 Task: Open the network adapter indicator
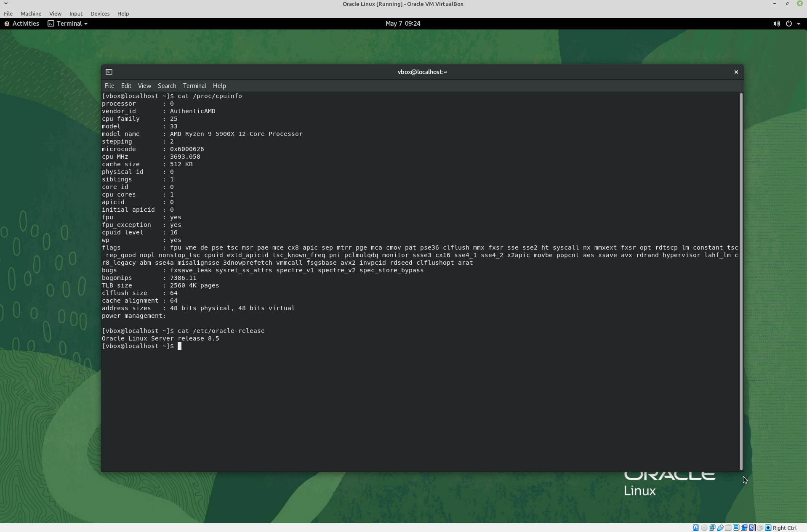pos(712,528)
